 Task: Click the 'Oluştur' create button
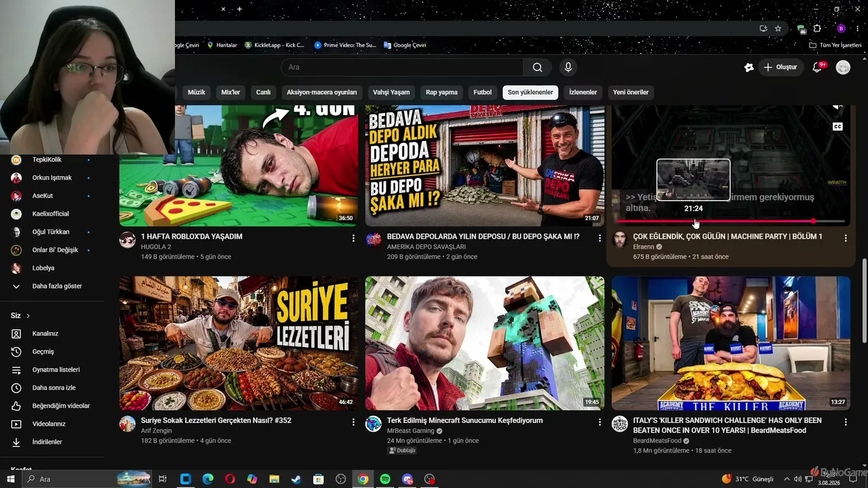point(781,67)
